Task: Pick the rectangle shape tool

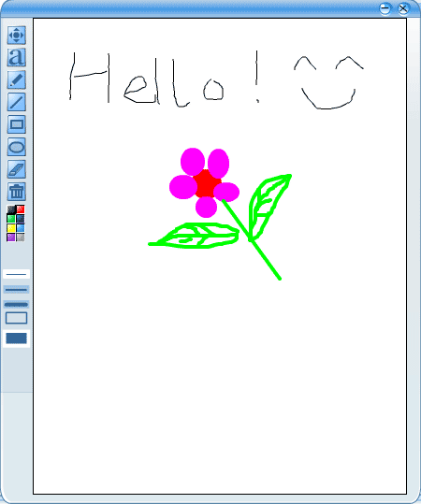Action: tap(17, 124)
